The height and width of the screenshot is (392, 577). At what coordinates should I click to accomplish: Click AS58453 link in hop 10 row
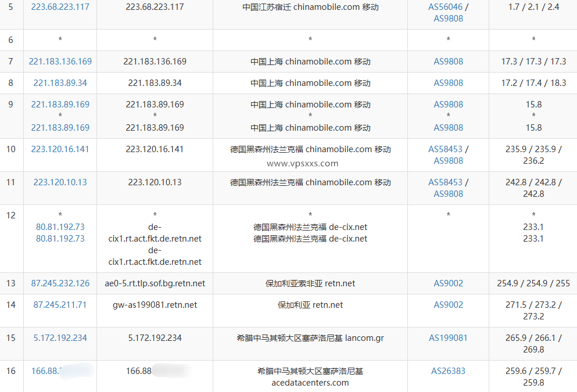(445, 149)
